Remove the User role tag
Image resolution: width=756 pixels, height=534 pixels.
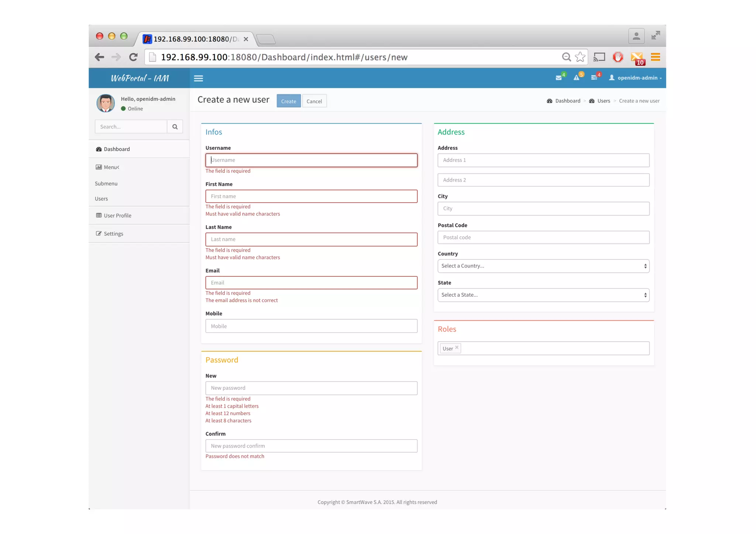point(457,347)
